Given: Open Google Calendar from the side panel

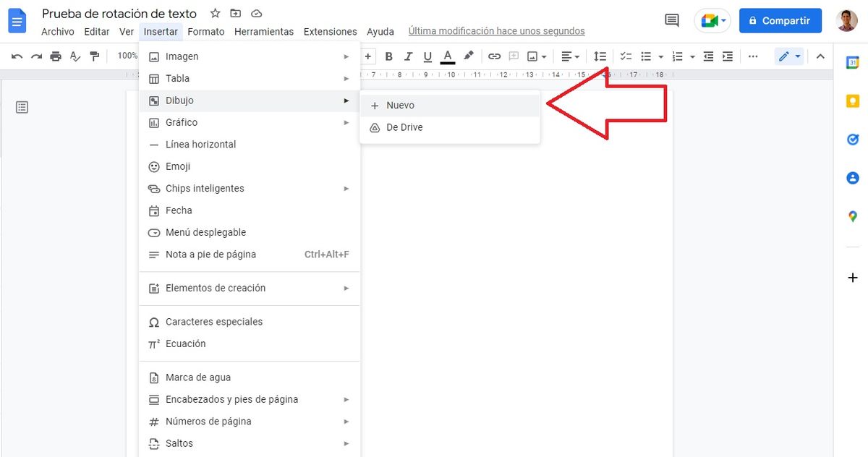Looking at the screenshot, I should click(x=851, y=63).
